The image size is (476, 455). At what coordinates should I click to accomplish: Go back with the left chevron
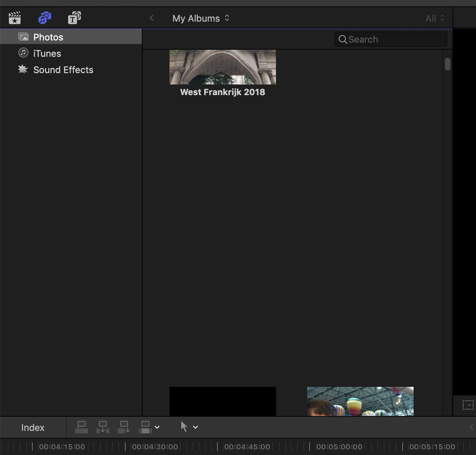point(151,18)
